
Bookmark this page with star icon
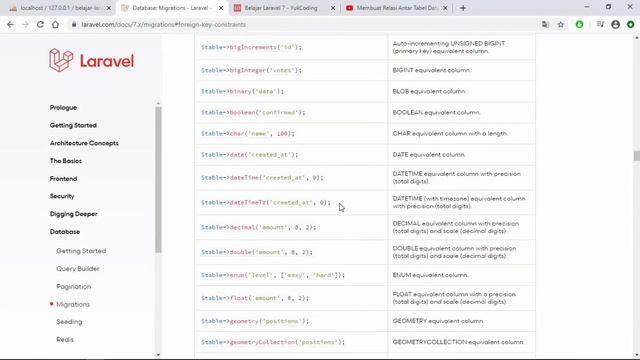click(x=561, y=24)
